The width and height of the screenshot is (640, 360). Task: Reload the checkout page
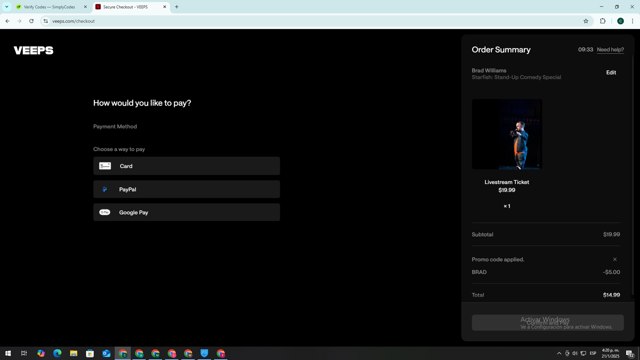[31, 21]
